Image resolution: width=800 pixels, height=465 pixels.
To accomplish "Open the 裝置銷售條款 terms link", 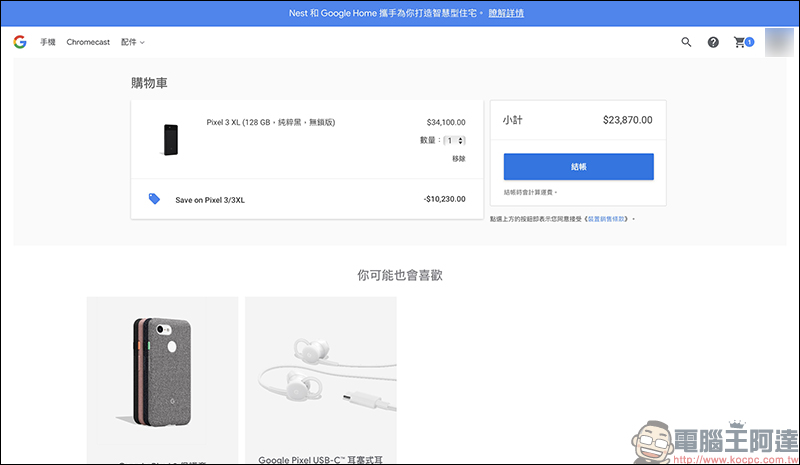I will tap(606, 219).
